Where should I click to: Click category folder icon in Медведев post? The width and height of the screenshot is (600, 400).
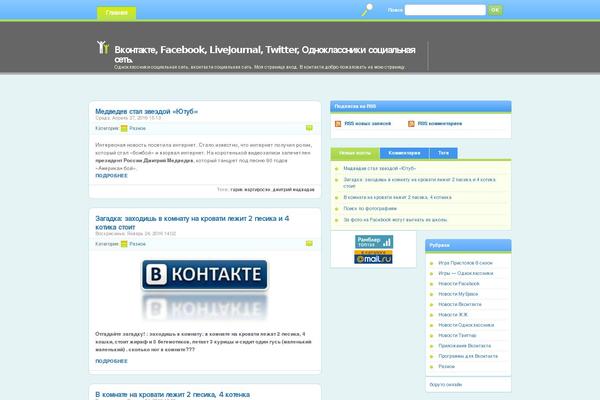pos(124,128)
